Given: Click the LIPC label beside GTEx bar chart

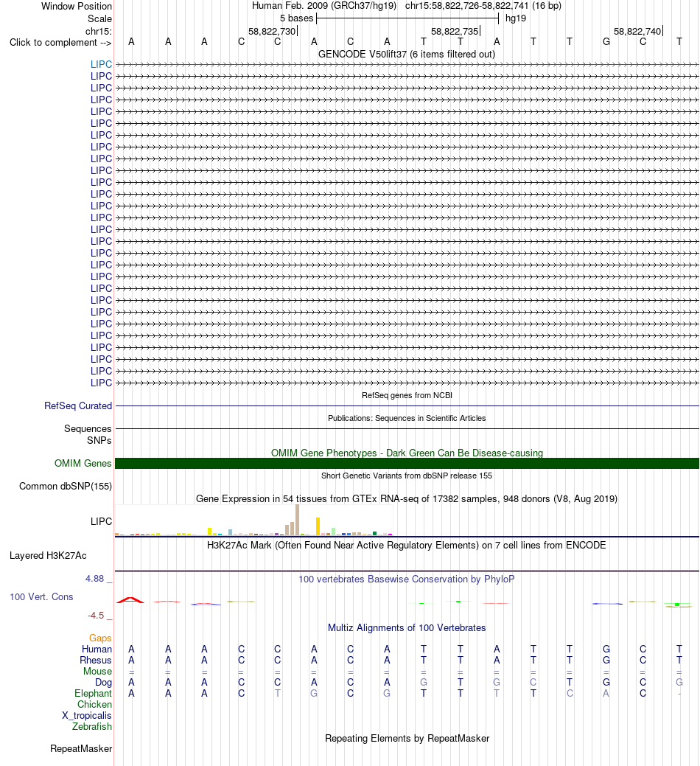Looking at the screenshot, I should 101,521.
